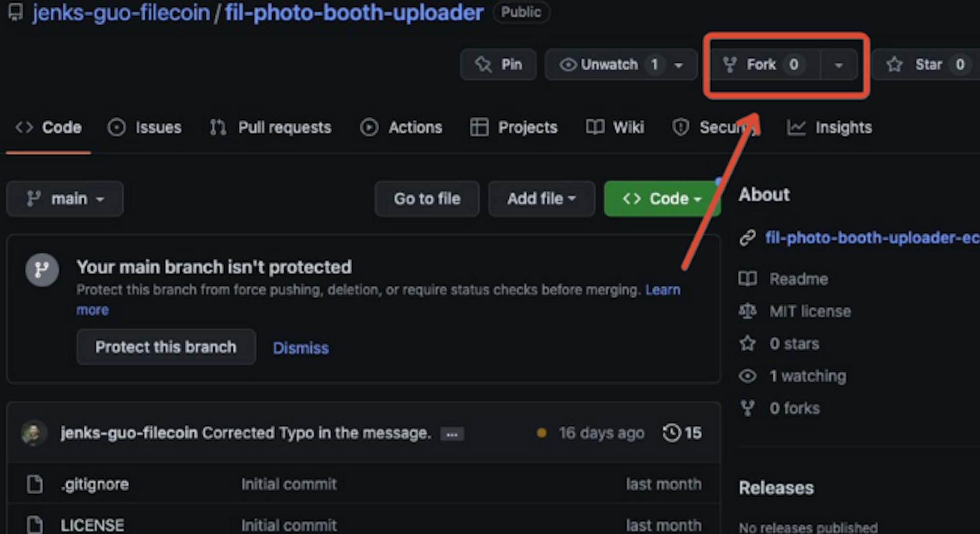Click the Go to file button
The width and height of the screenshot is (980, 534).
[x=427, y=199]
